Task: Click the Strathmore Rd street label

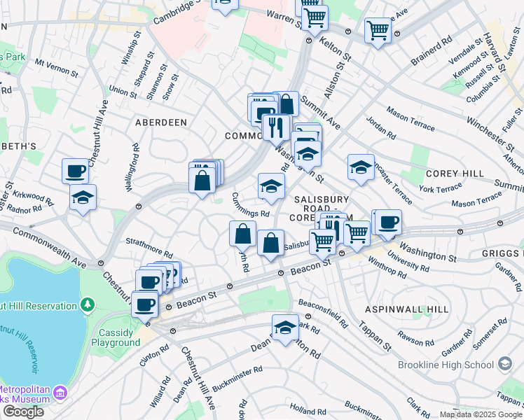Action: click(149, 248)
